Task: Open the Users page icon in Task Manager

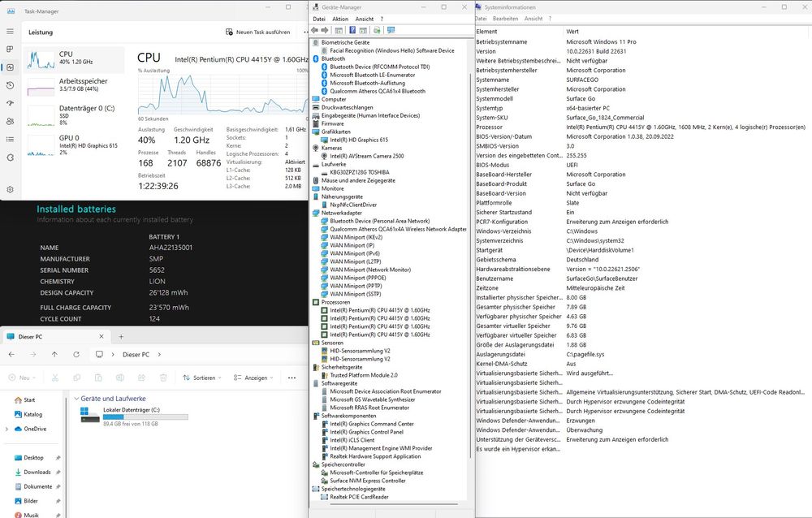Action: click(10, 123)
